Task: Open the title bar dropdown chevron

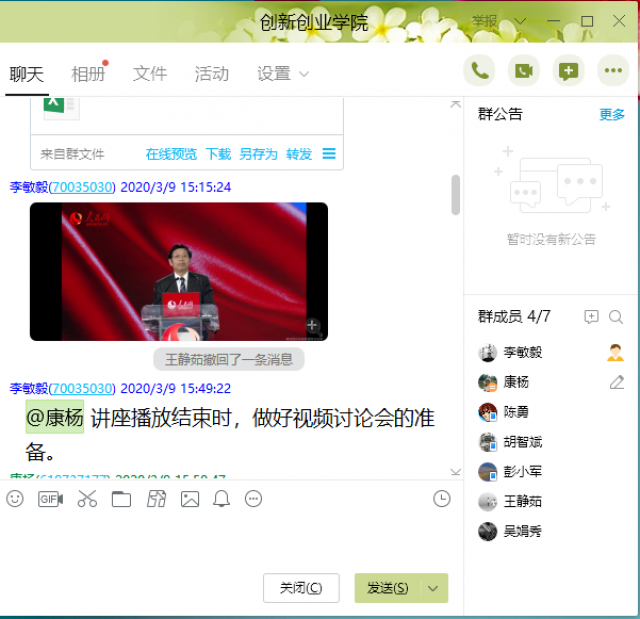Action: click(x=520, y=21)
